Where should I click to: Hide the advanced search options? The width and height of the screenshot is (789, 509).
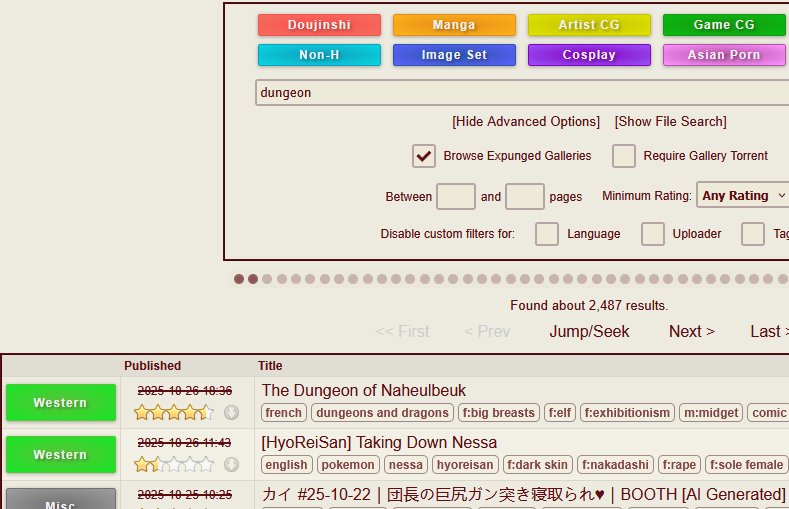click(x=526, y=122)
